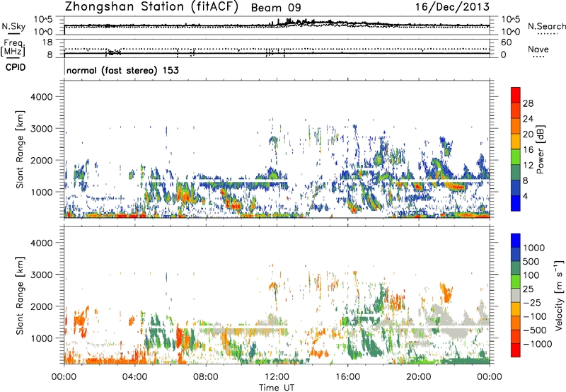Screen dimensions: 566x392
Task: Click the "-1000" Velocity colorbar value
Action: (537, 344)
